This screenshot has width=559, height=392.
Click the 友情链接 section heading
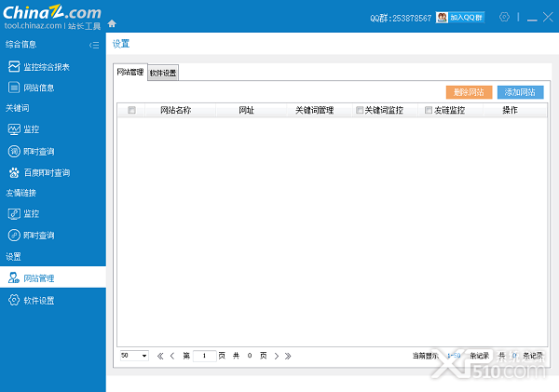click(x=20, y=193)
